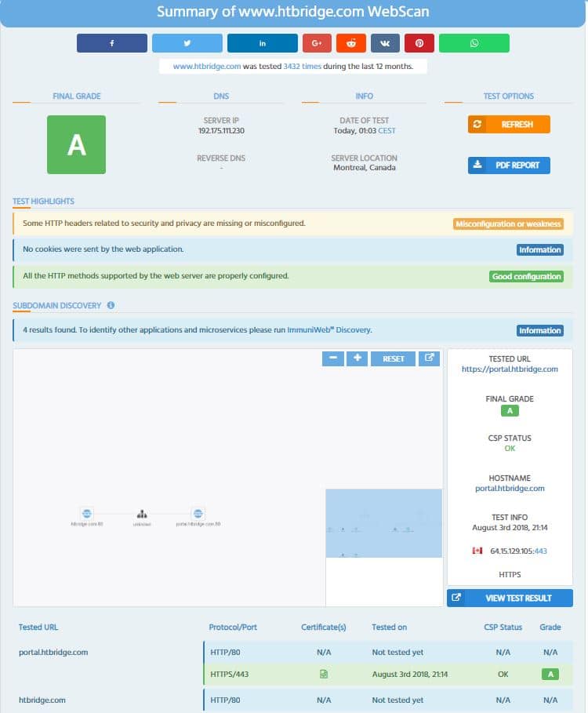
Task: Open the ImmuniWeb Discovery link
Action: click(x=329, y=329)
